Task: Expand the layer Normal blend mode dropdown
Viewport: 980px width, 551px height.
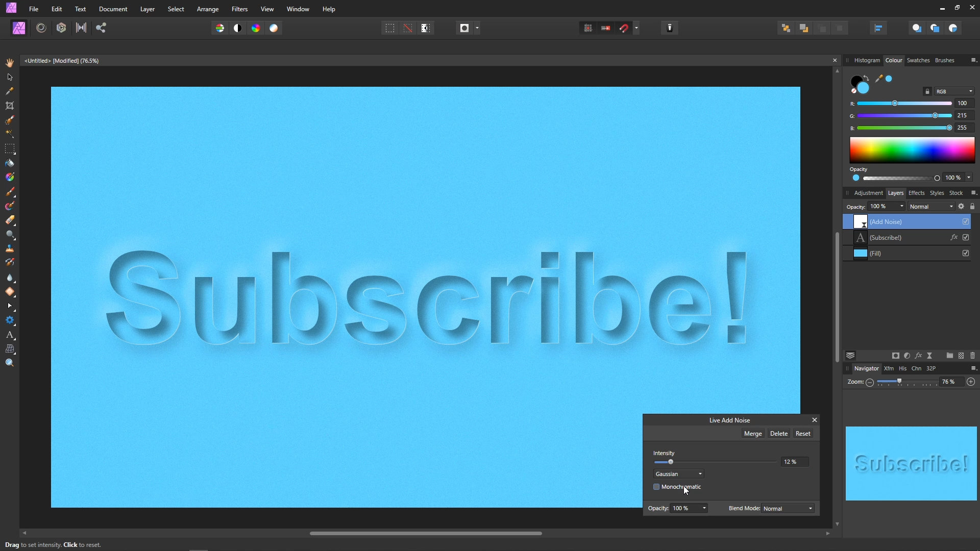Action: point(931,207)
